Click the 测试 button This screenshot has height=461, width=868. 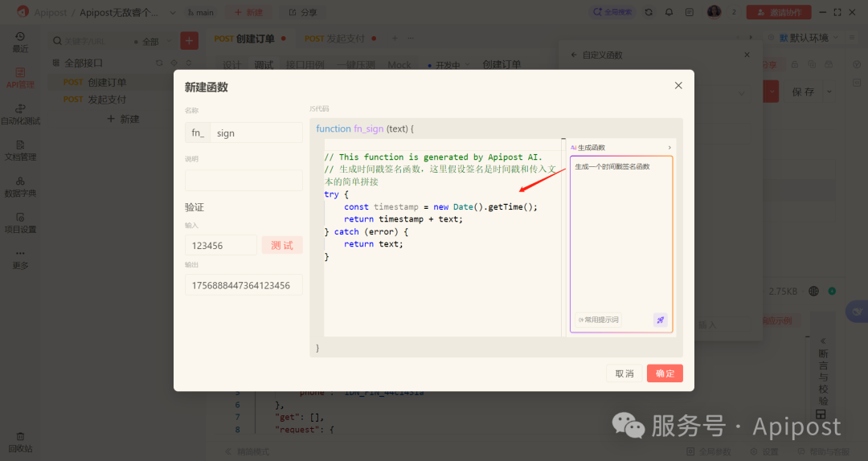coord(282,245)
